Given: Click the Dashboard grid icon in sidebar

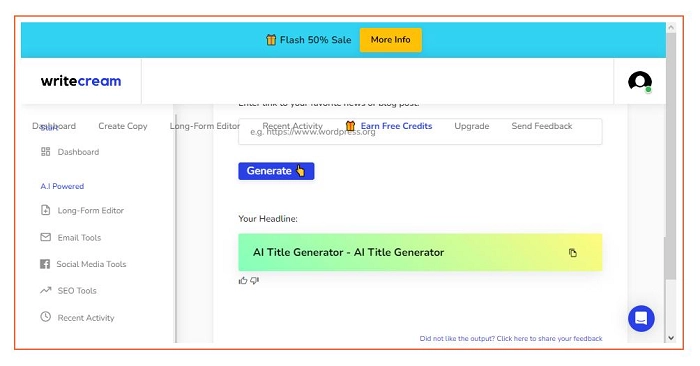Looking at the screenshot, I should (x=46, y=152).
